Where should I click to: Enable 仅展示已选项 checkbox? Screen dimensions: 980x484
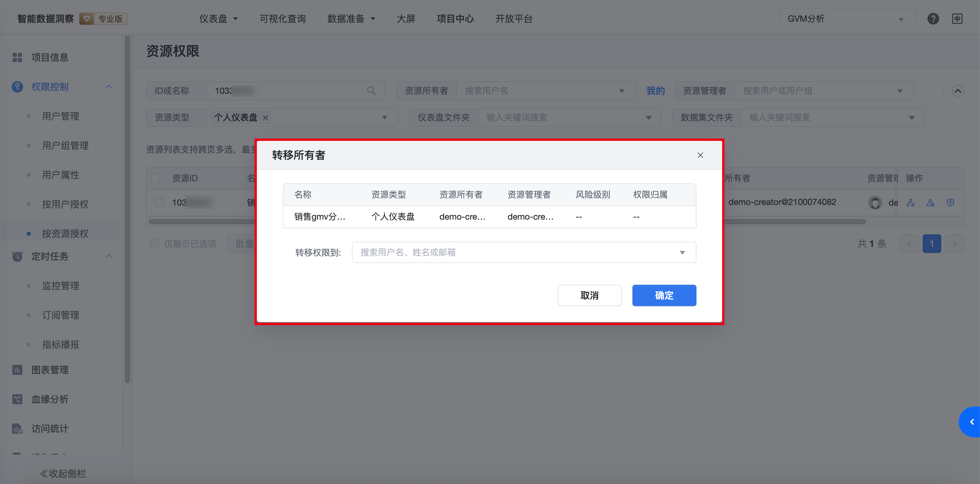154,244
